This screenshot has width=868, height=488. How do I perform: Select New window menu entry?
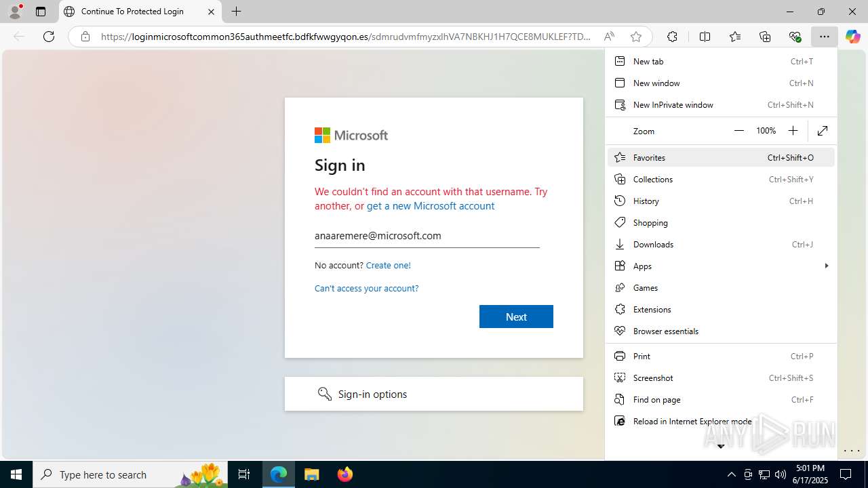(x=721, y=83)
